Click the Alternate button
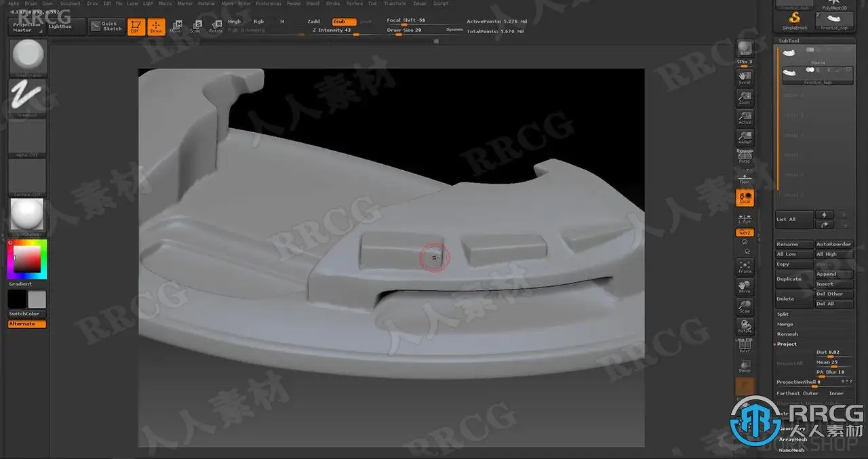Viewport: 868px width, 459px height. click(27, 324)
